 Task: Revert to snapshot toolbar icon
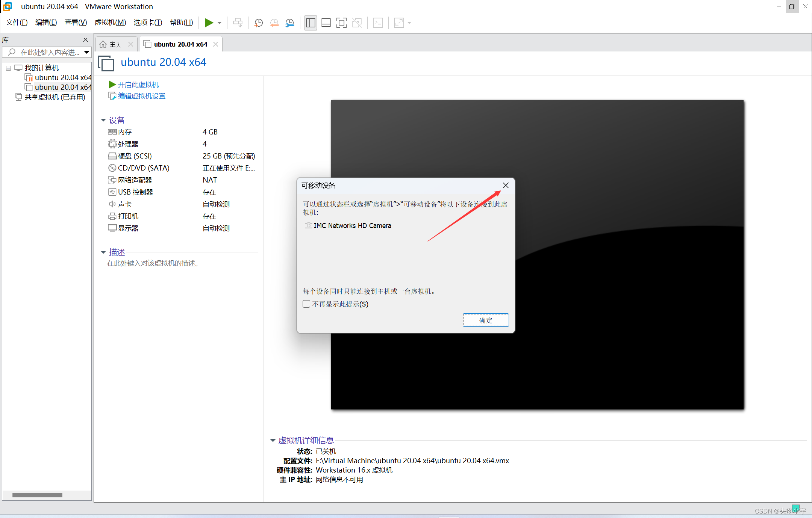(274, 23)
